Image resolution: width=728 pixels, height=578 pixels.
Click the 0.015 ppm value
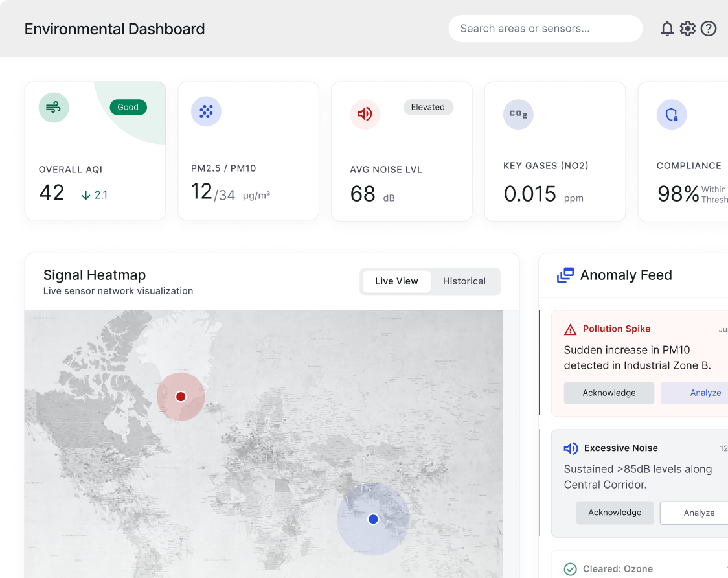[543, 194]
